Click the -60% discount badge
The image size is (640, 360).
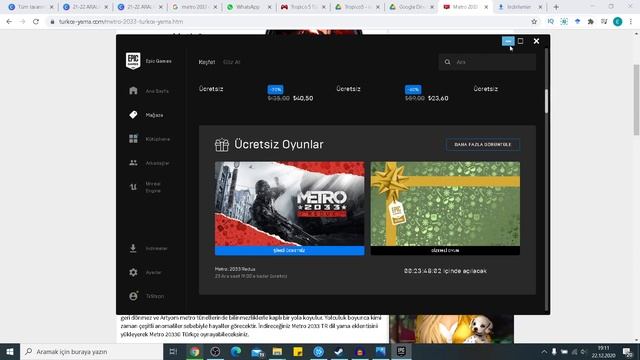(x=413, y=89)
